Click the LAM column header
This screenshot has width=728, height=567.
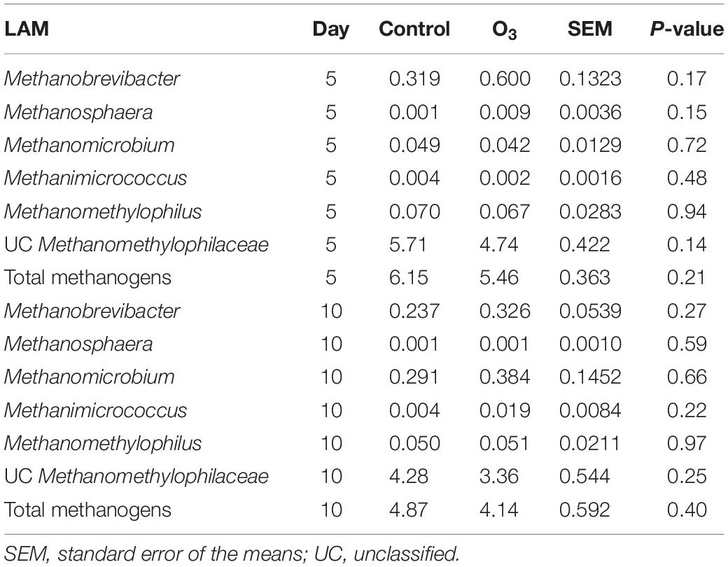pyautogui.click(x=27, y=29)
